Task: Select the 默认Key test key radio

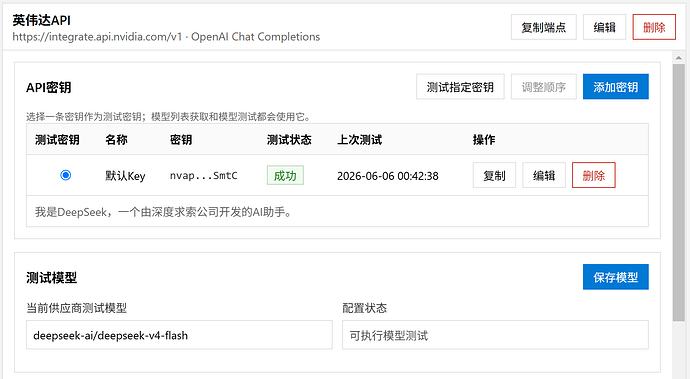Action: (x=66, y=175)
